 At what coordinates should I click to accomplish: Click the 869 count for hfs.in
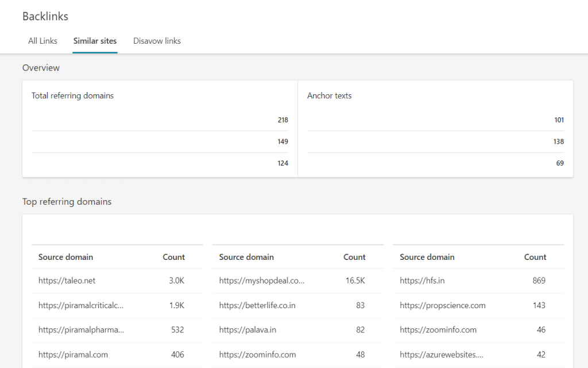tap(539, 281)
